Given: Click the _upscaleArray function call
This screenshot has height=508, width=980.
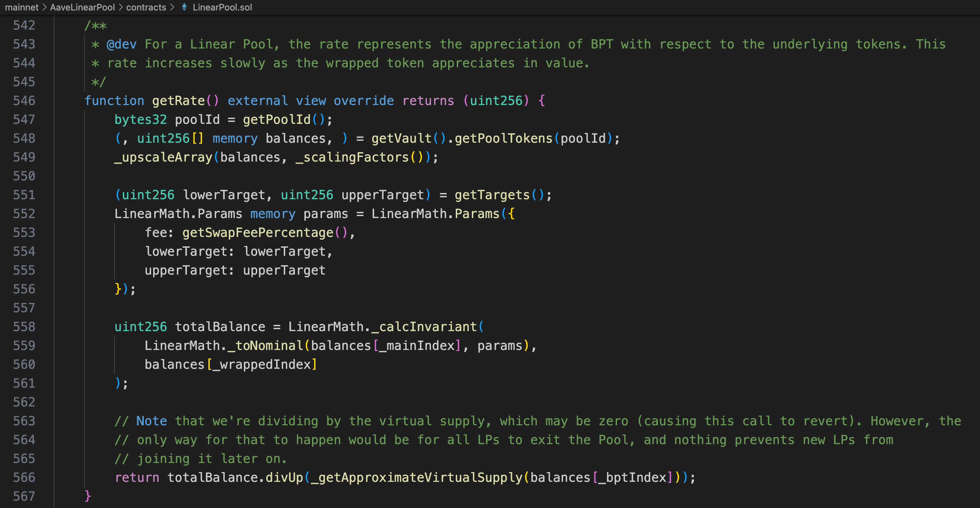Looking at the screenshot, I should pyautogui.click(x=163, y=157).
